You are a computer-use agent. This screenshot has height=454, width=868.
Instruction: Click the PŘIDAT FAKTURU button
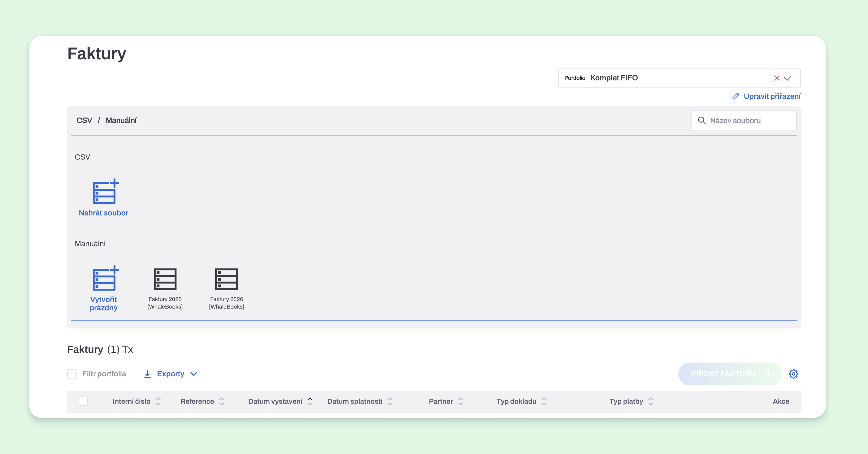point(730,374)
